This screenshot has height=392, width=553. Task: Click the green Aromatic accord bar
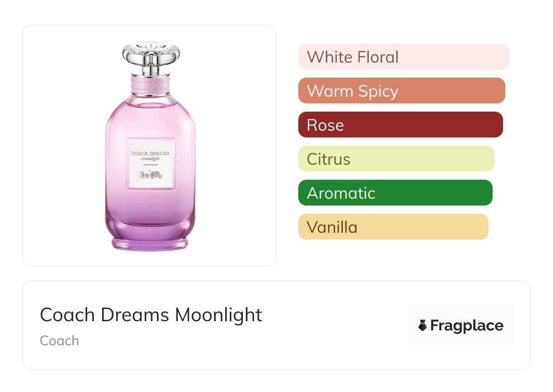click(395, 193)
